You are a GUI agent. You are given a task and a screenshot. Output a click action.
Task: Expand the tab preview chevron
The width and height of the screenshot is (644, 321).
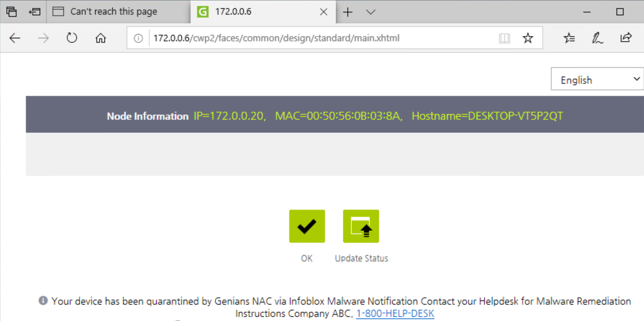[x=371, y=12]
